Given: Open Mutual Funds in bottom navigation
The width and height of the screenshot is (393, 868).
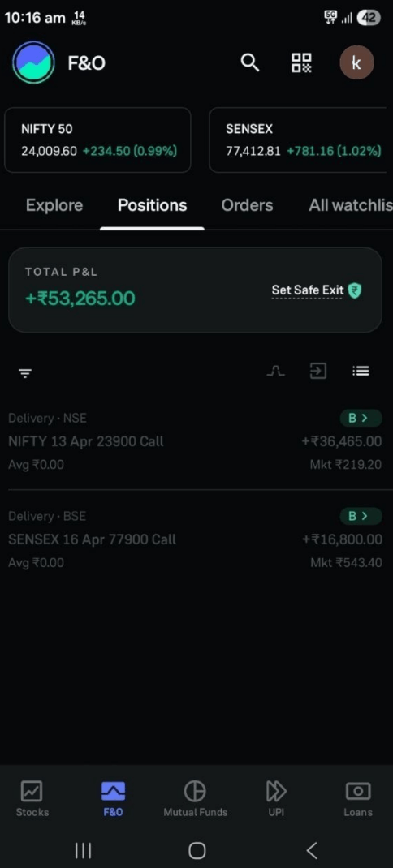Looking at the screenshot, I should tap(195, 799).
